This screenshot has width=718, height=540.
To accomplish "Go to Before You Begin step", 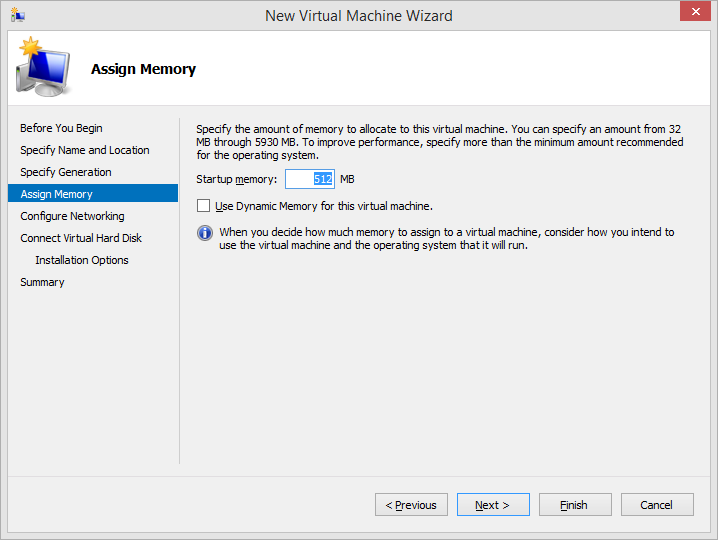I will click(x=61, y=128).
